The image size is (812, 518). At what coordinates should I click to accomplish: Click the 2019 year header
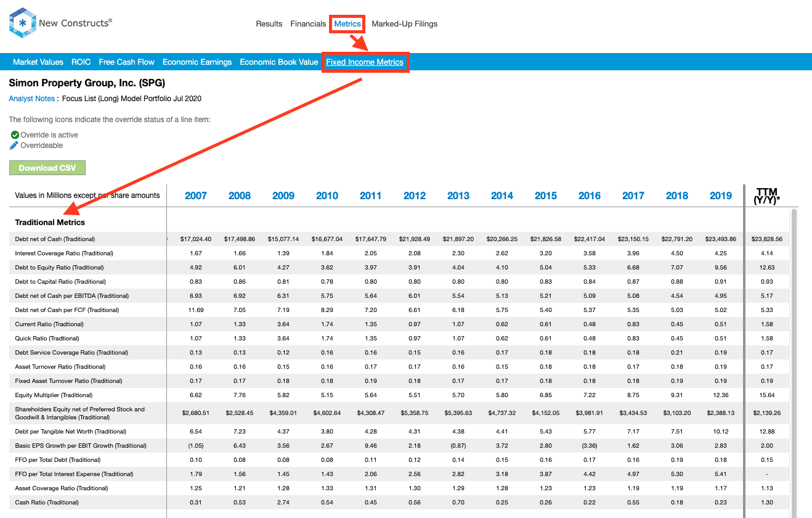coord(720,195)
